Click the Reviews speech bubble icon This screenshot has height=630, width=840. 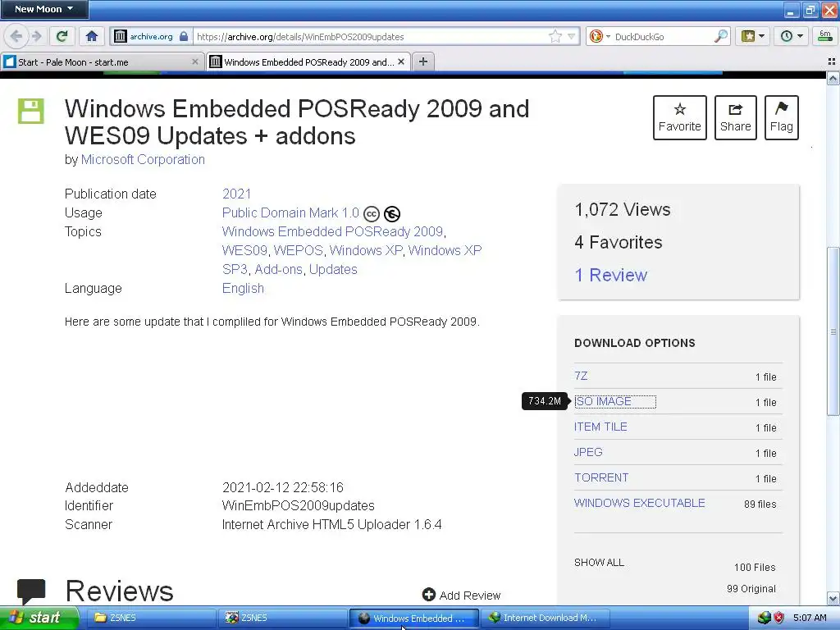(31, 591)
